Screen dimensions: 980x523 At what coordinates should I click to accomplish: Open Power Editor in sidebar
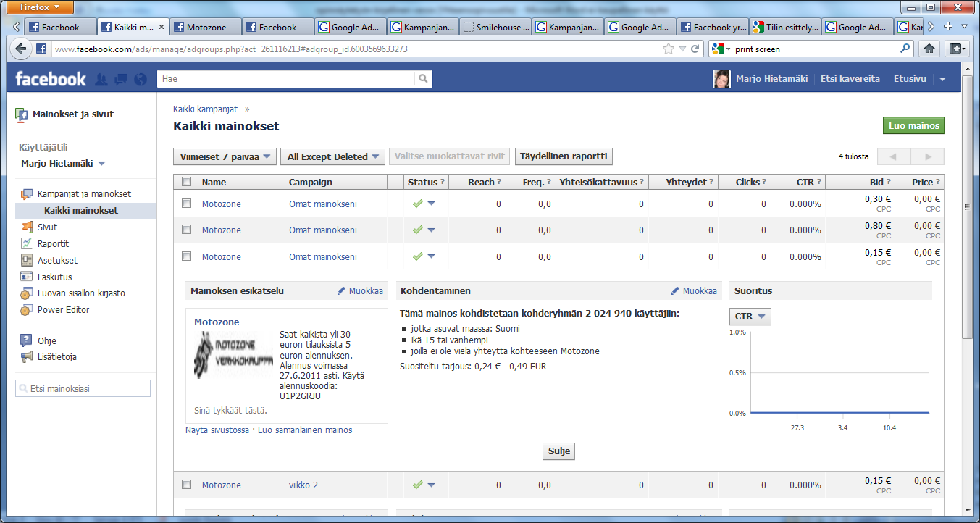tap(63, 310)
